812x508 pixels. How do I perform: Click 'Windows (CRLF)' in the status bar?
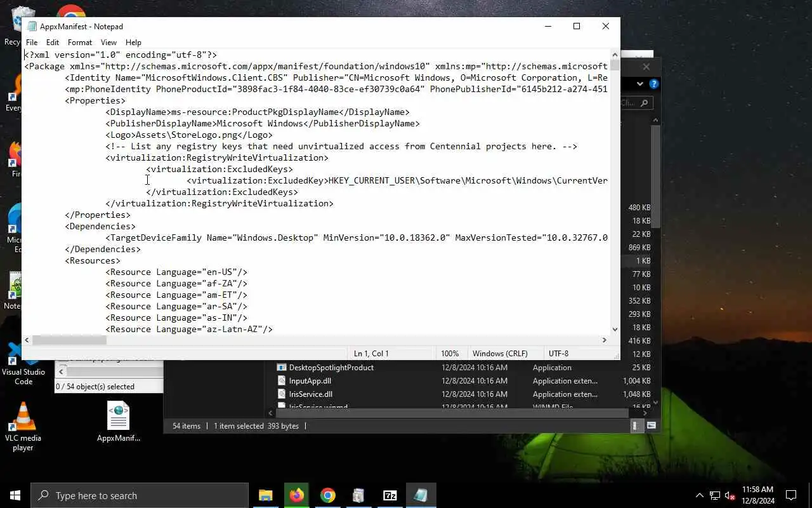(x=500, y=353)
